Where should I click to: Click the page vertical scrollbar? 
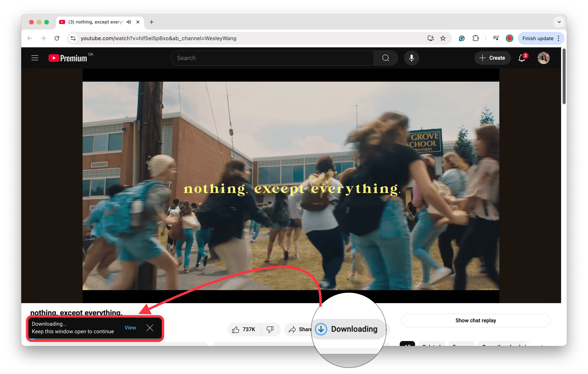tap(564, 76)
